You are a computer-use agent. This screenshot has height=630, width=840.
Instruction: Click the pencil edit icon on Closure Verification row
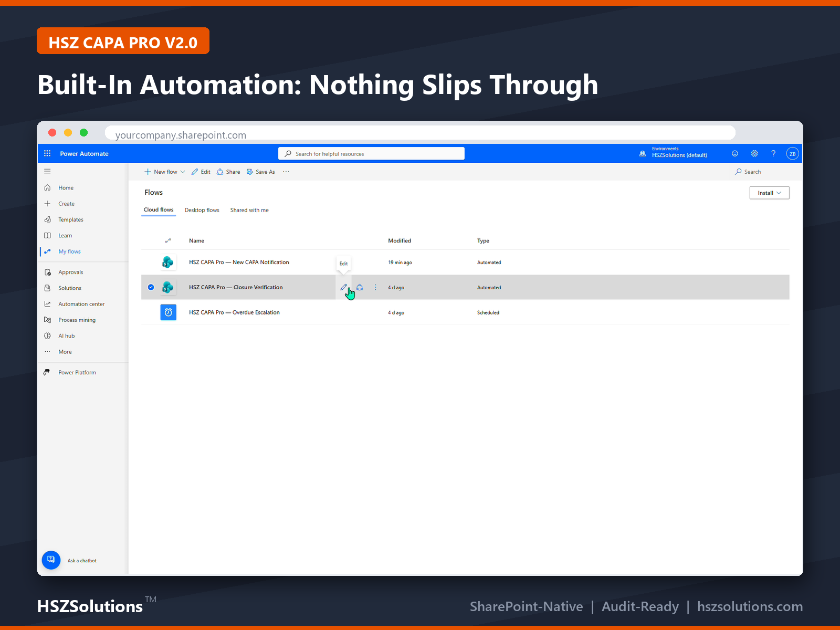point(343,287)
